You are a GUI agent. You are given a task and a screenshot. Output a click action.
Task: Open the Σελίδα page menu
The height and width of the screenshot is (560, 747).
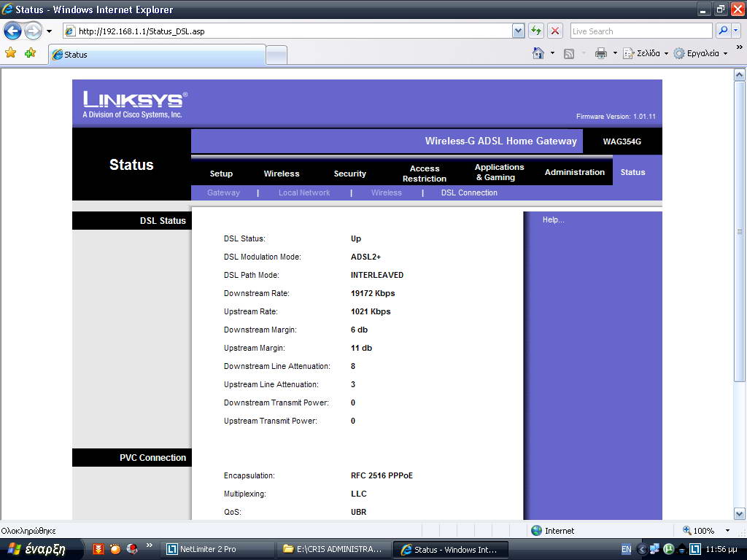(x=646, y=53)
